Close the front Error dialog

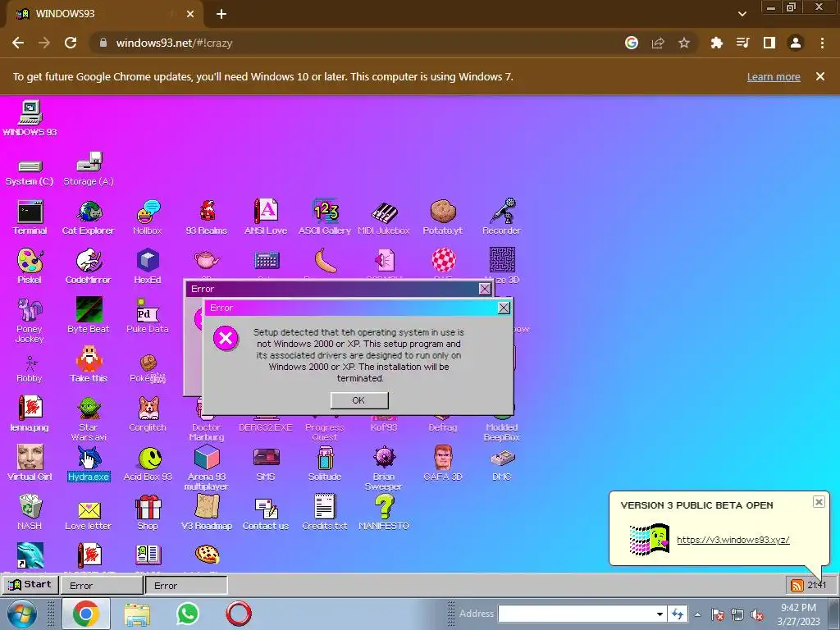pyautogui.click(x=504, y=308)
